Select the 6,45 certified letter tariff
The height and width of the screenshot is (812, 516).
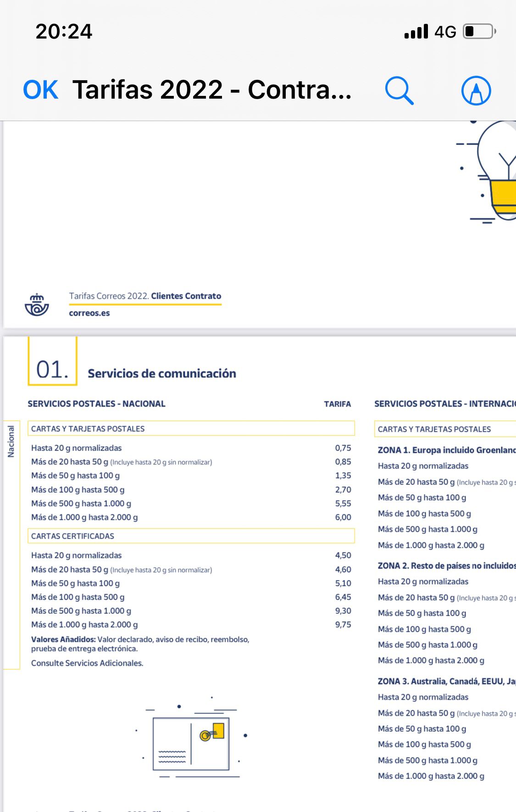343,597
